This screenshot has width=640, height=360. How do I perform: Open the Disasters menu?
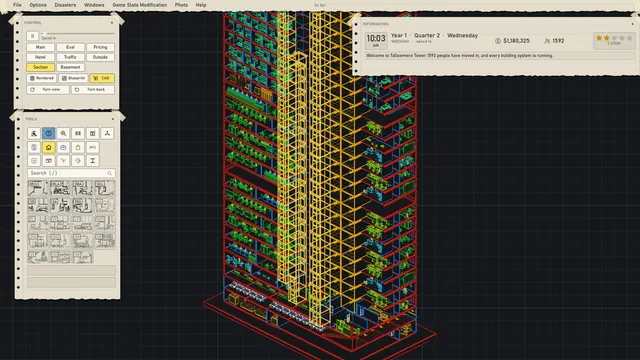pyautogui.click(x=65, y=5)
